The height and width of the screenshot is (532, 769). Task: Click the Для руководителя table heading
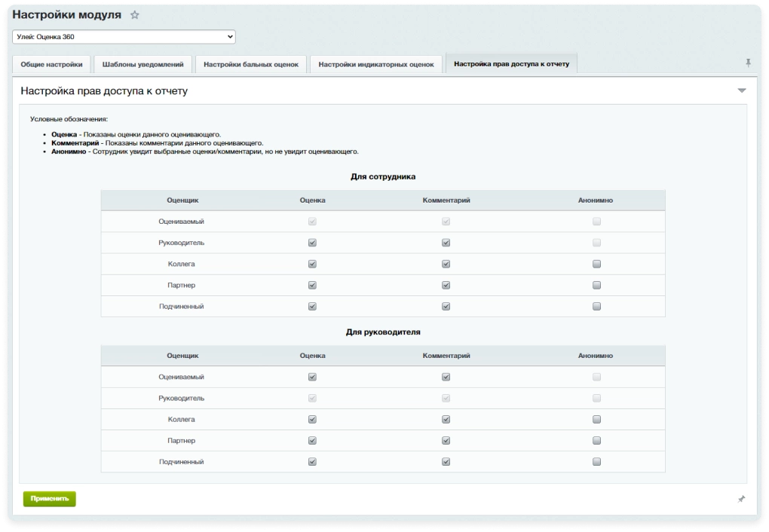coord(383,332)
